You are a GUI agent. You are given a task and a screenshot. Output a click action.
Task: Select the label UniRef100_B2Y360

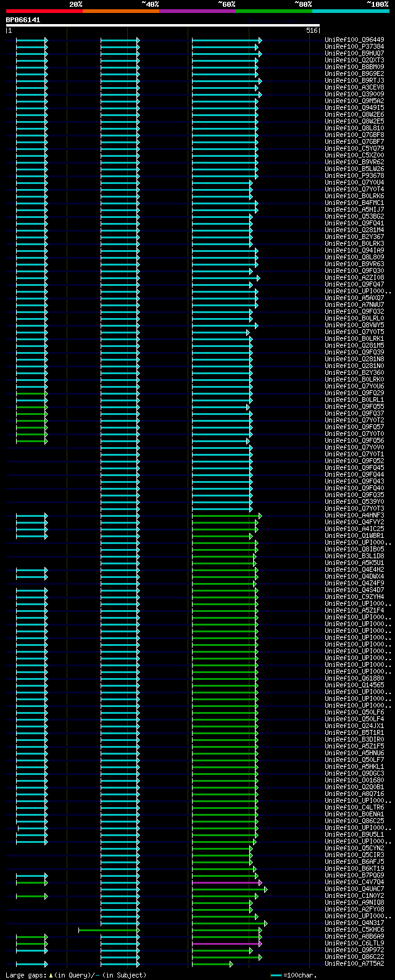(x=354, y=373)
